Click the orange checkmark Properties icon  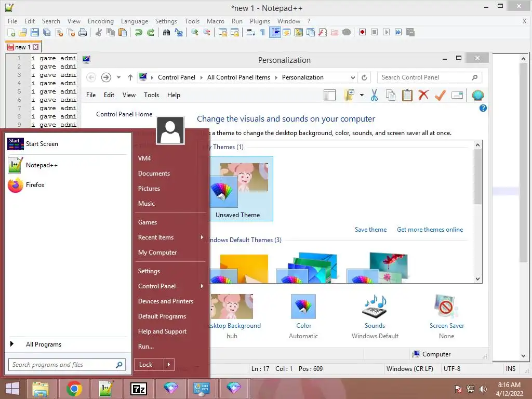click(440, 96)
